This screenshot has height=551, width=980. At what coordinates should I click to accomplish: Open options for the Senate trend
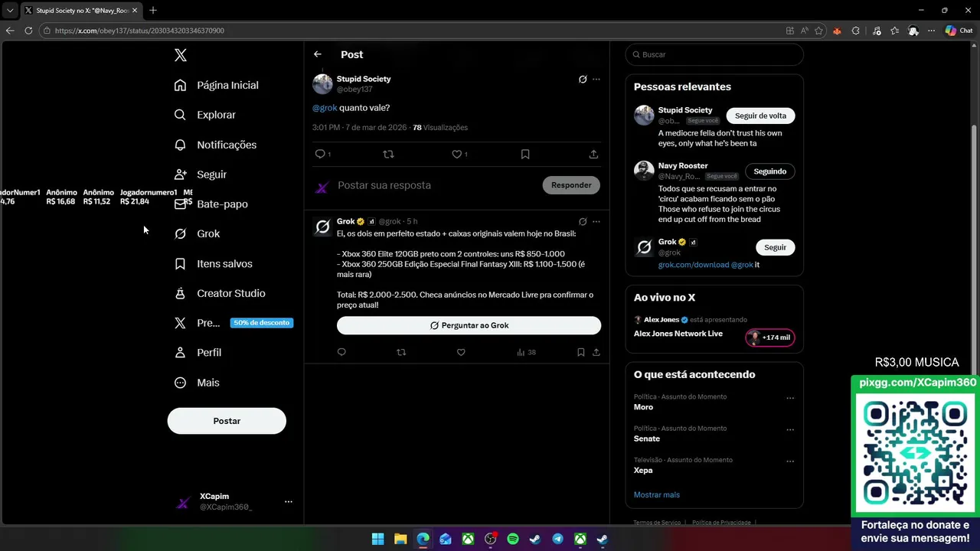[x=790, y=429]
